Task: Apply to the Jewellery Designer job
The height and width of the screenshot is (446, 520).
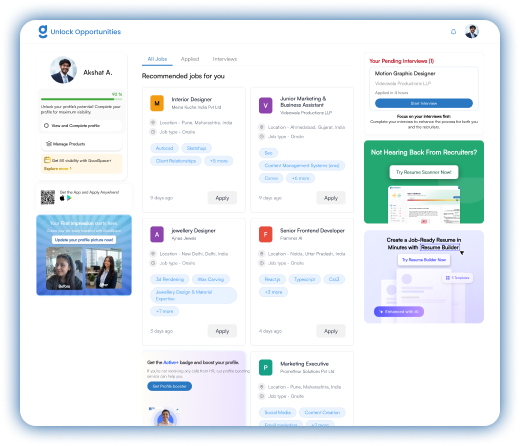Action: (222, 331)
